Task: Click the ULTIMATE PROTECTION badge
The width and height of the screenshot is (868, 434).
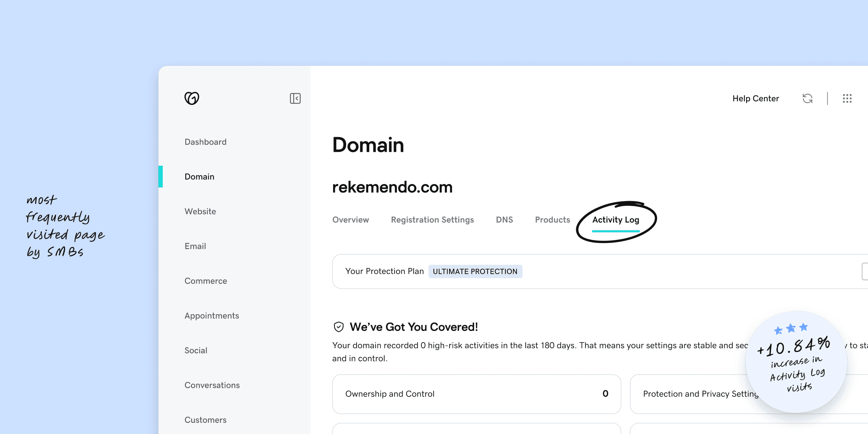Action: coord(475,272)
